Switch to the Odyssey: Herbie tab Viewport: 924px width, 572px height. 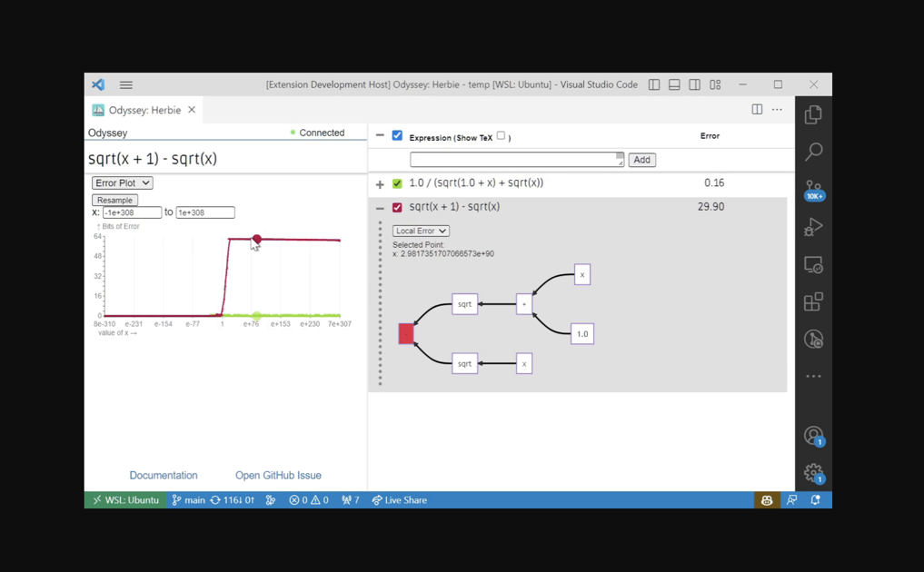click(x=141, y=109)
